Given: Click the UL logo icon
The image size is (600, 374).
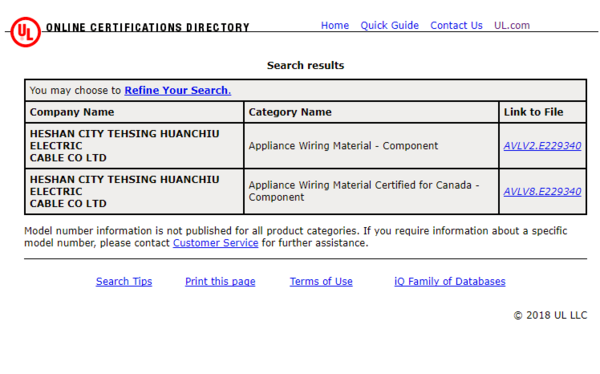Looking at the screenshot, I should tap(25, 32).
